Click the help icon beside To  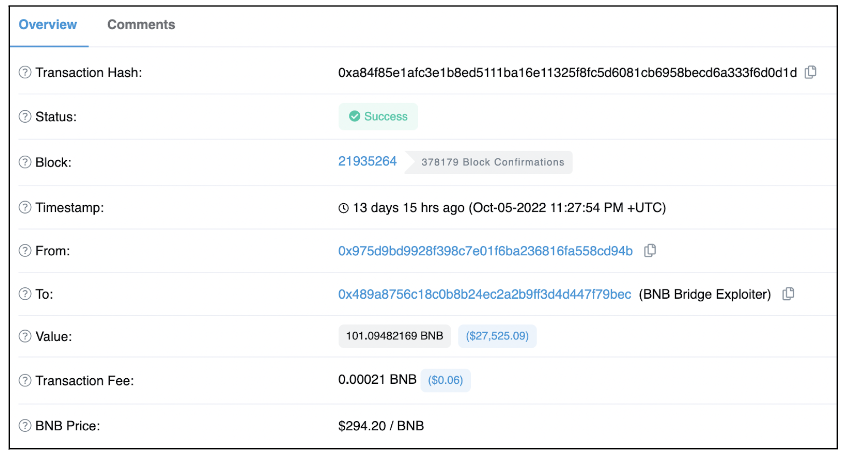[x=25, y=294]
